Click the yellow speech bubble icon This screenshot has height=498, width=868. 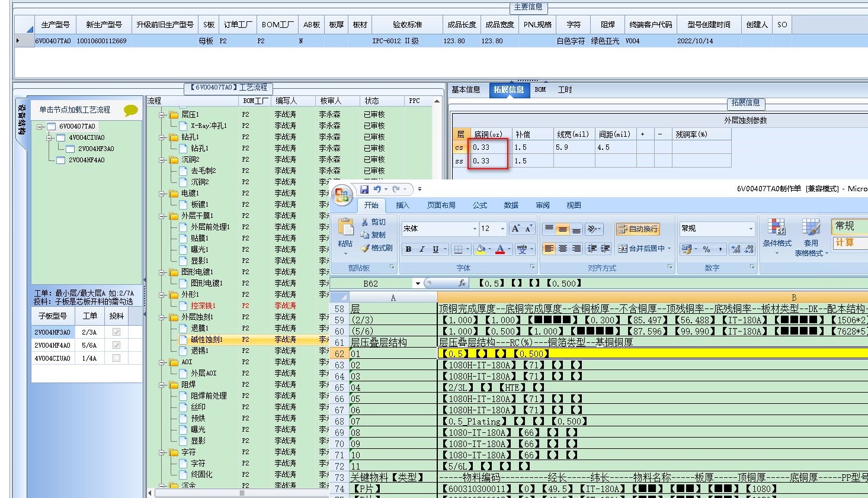(x=131, y=110)
